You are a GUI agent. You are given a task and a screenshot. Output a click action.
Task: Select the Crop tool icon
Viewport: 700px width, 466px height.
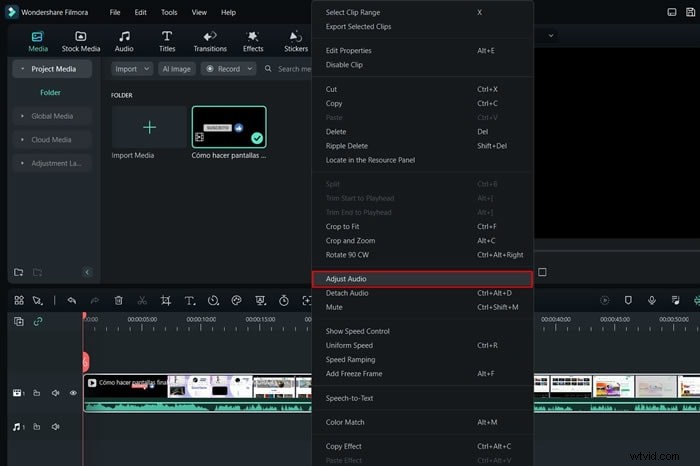[x=166, y=300]
